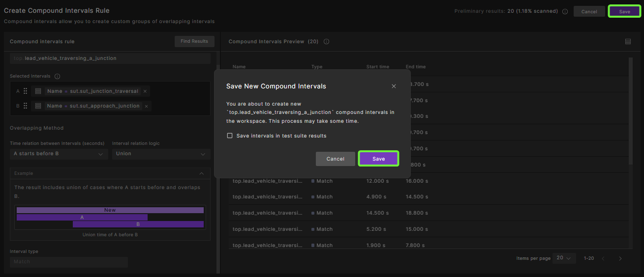Remove the sut.sut_junction_traversal interval filter
Image resolution: width=644 pixels, height=277 pixels.
click(x=145, y=91)
